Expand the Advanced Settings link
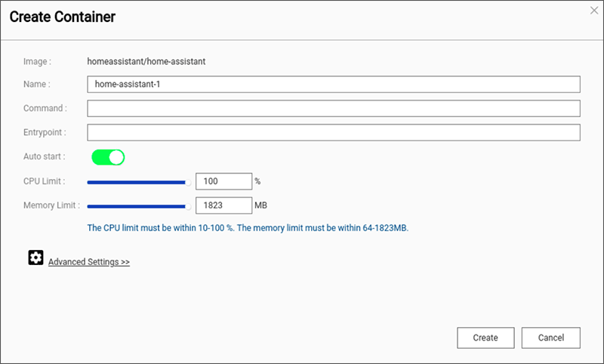The image size is (604, 364). (x=89, y=262)
